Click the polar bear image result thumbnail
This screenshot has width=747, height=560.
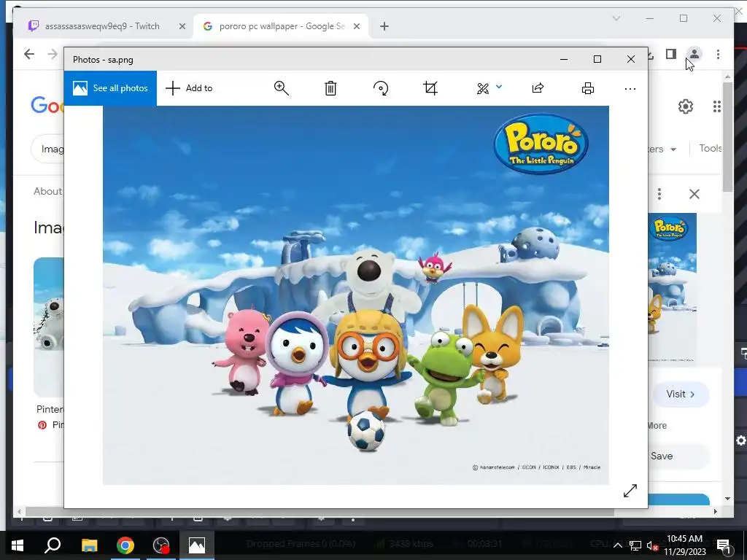point(49,327)
